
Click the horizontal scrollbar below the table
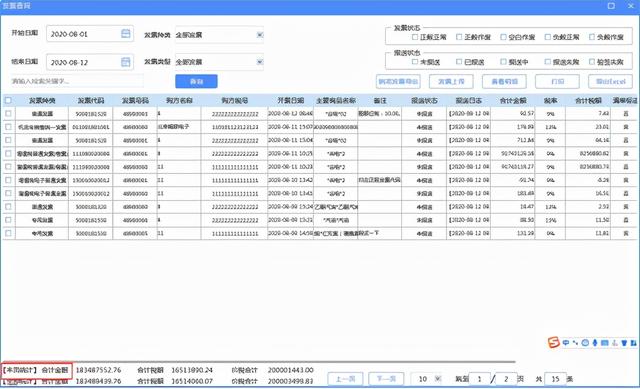(x=259, y=362)
